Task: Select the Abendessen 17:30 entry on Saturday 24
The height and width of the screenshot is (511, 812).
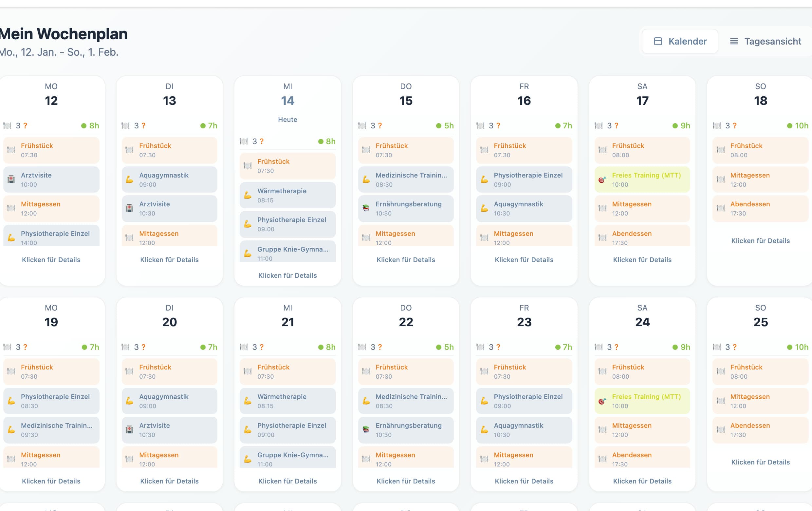Action: (642, 457)
